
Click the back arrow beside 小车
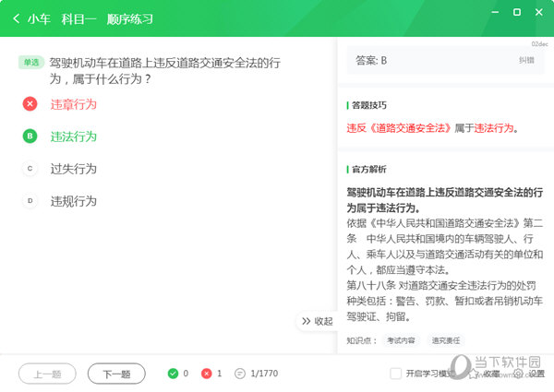(17, 18)
